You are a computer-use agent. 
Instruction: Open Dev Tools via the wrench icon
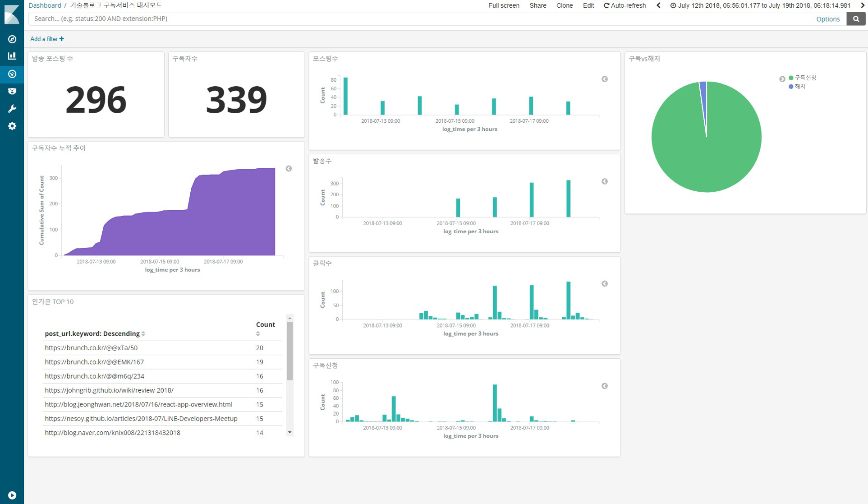12,109
